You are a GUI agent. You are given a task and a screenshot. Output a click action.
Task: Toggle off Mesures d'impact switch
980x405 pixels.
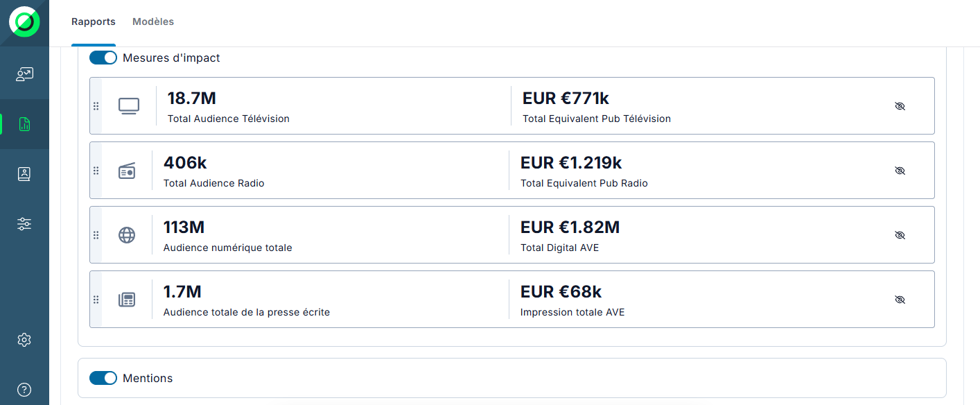(103, 58)
